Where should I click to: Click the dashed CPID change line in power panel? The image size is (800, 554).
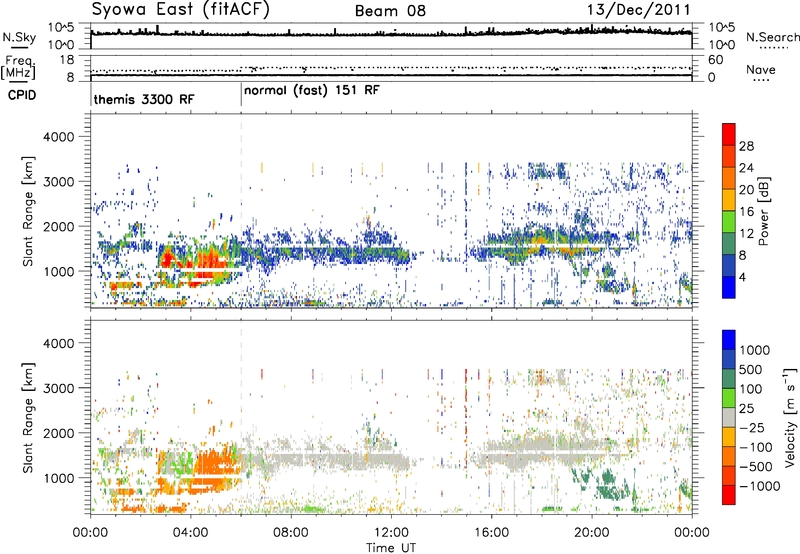[241, 210]
